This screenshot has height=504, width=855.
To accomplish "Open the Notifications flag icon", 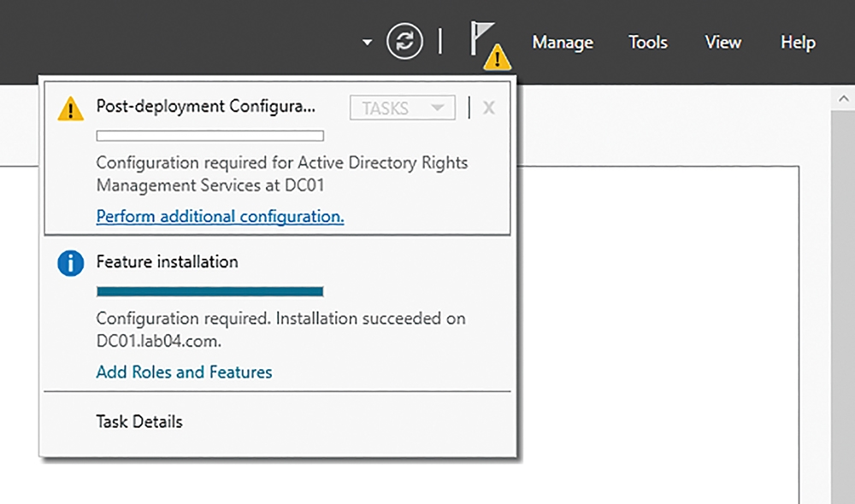I will (x=482, y=38).
